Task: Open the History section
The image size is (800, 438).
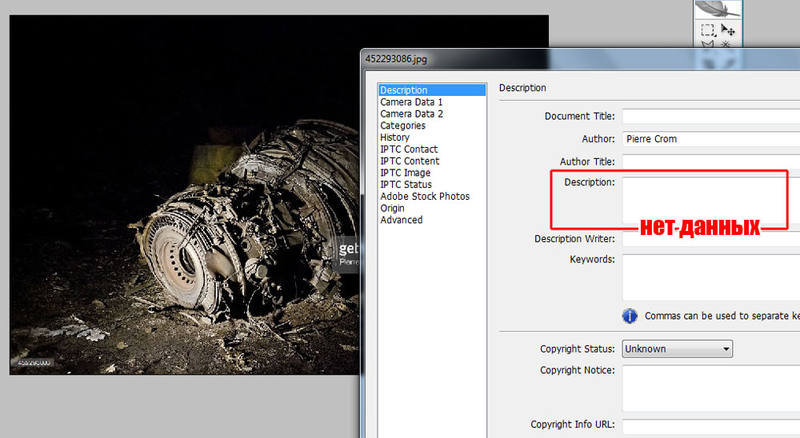Action: point(394,137)
